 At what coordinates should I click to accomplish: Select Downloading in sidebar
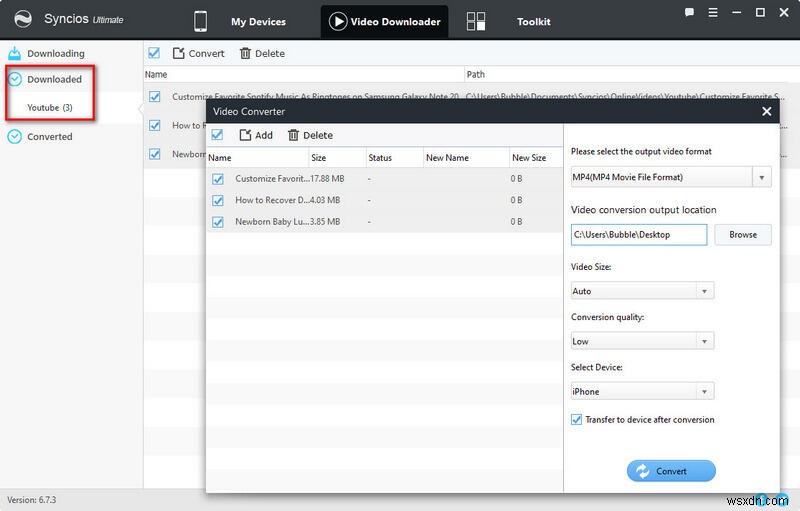click(x=56, y=54)
